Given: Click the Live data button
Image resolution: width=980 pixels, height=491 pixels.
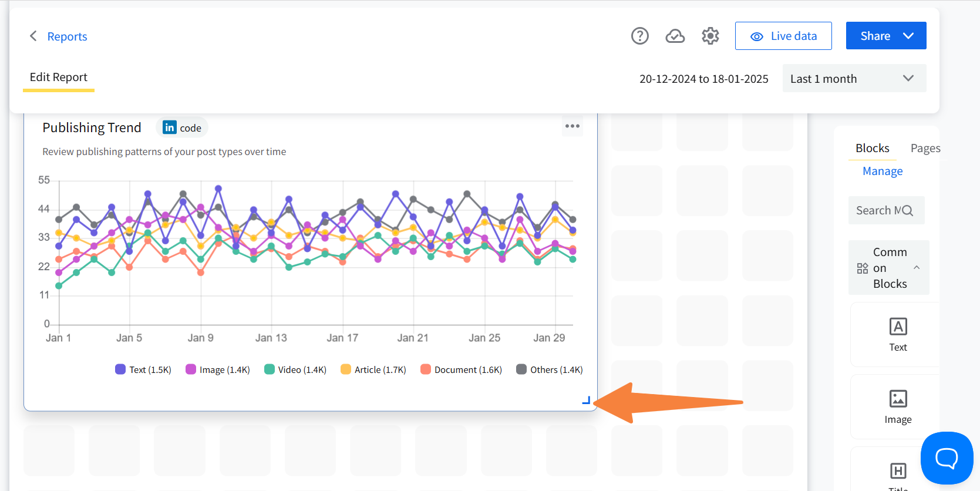Looking at the screenshot, I should tap(783, 36).
